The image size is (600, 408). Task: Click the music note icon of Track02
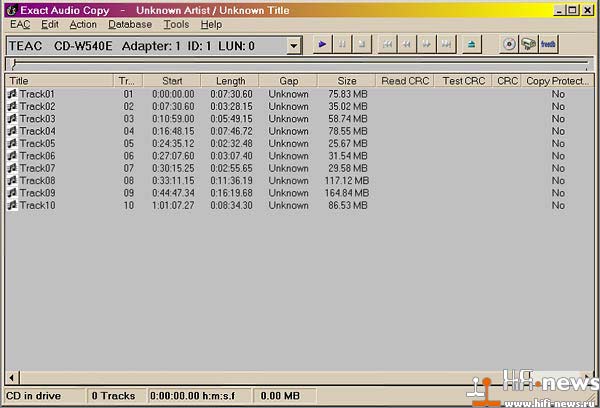tap(13, 106)
